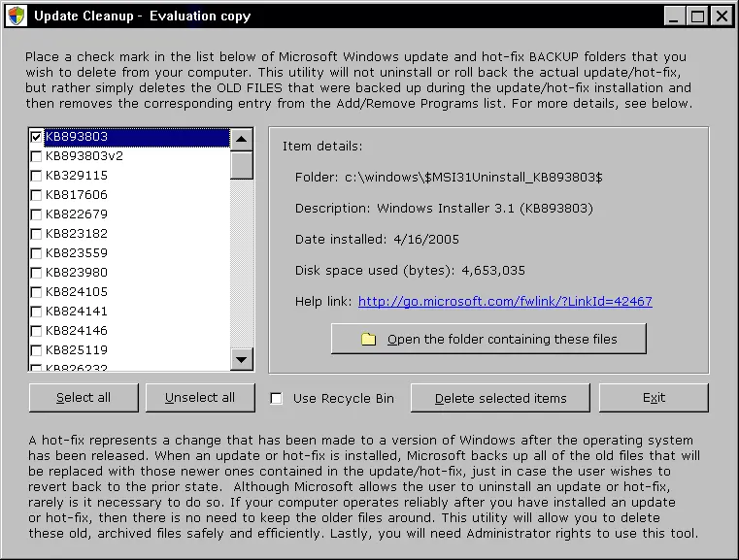Image resolution: width=739 pixels, height=560 pixels.
Task: Check the KB822679 checkbox
Action: click(x=36, y=214)
